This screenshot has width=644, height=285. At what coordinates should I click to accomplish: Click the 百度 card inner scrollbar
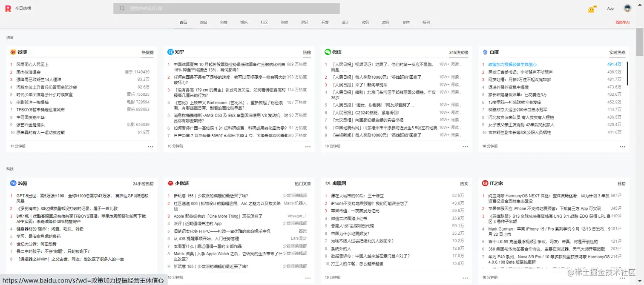click(627, 73)
